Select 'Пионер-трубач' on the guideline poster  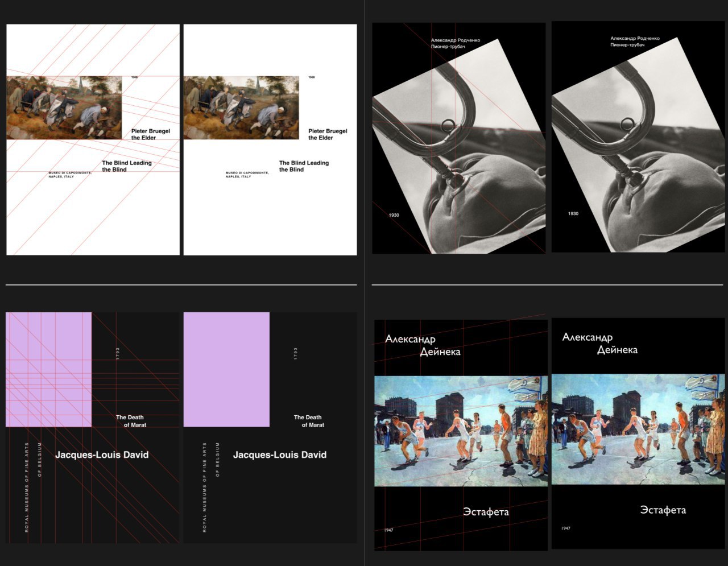[x=448, y=47]
